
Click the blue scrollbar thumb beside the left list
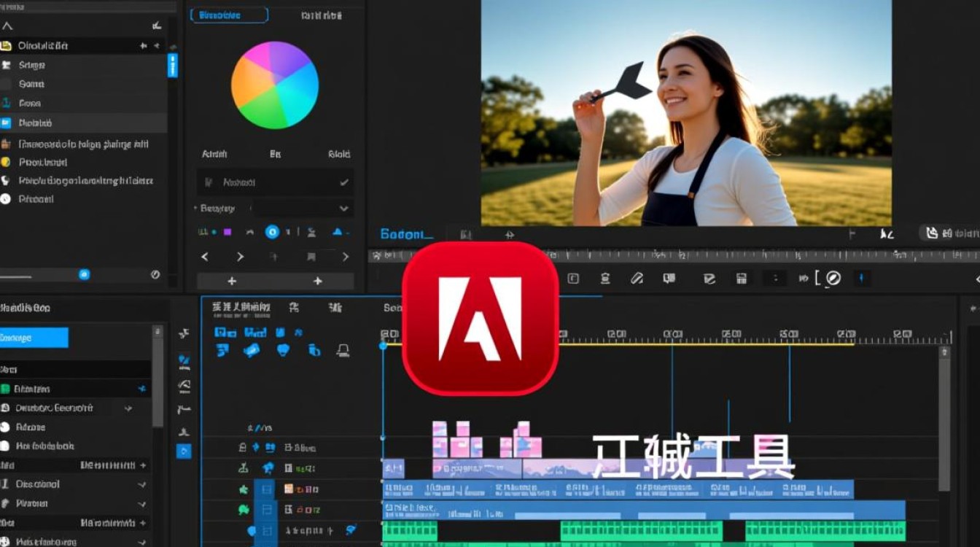pos(172,65)
